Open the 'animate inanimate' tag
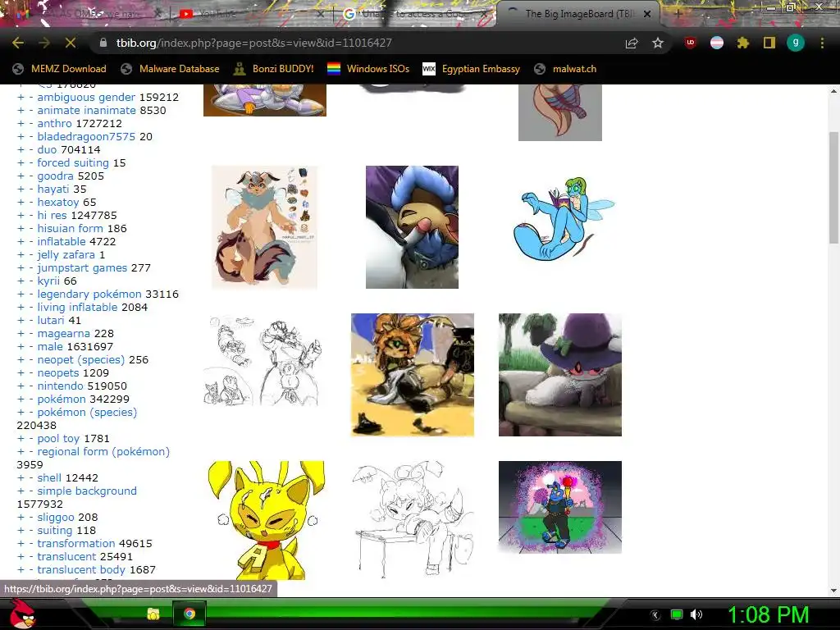The height and width of the screenshot is (630, 840). [86, 111]
